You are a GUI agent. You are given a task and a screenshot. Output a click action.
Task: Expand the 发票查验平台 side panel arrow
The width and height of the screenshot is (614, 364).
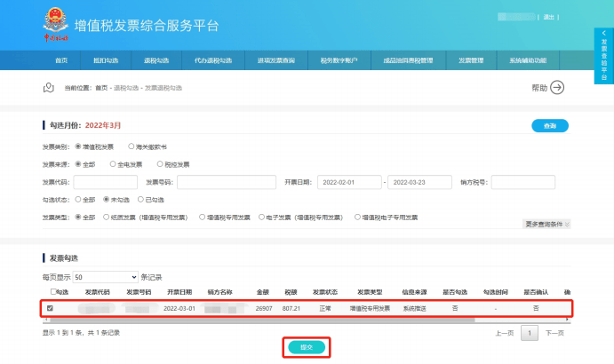pos(604,32)
